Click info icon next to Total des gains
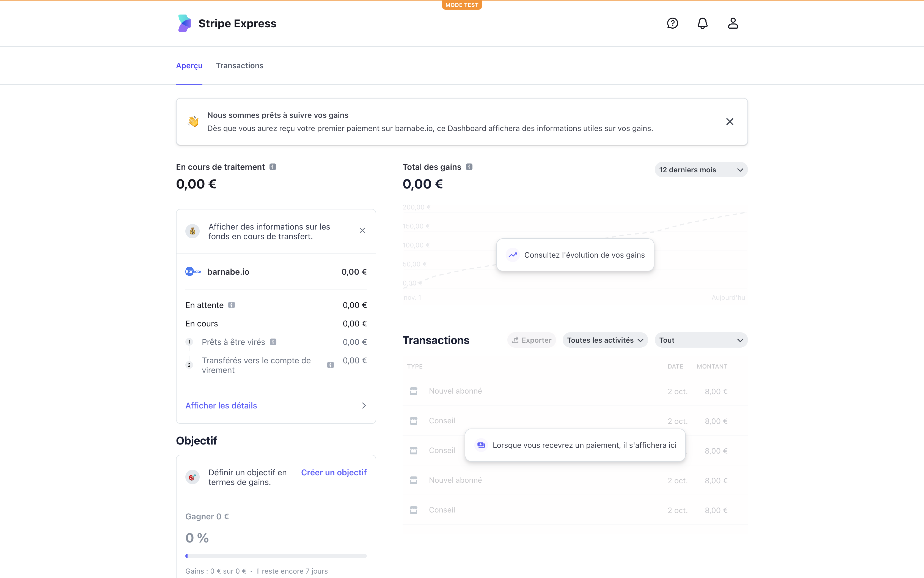Viewport: 924px width, 578px height. [469, 167]
